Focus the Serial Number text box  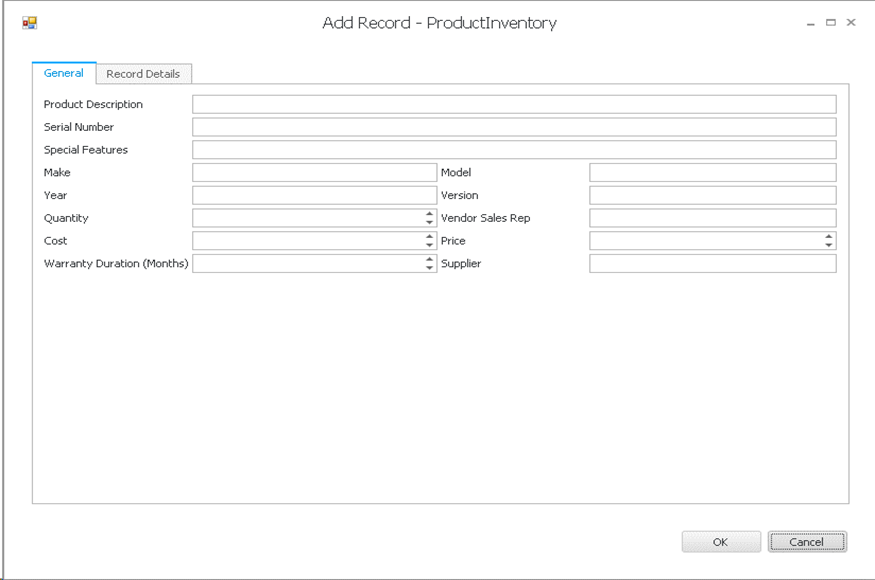(513, 127)
